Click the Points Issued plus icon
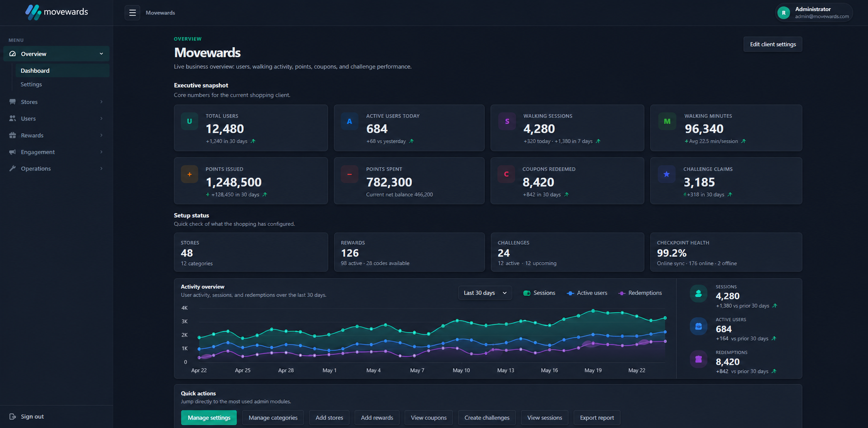The height and width of the screenshot is (428, 868). tap(189, 174)
